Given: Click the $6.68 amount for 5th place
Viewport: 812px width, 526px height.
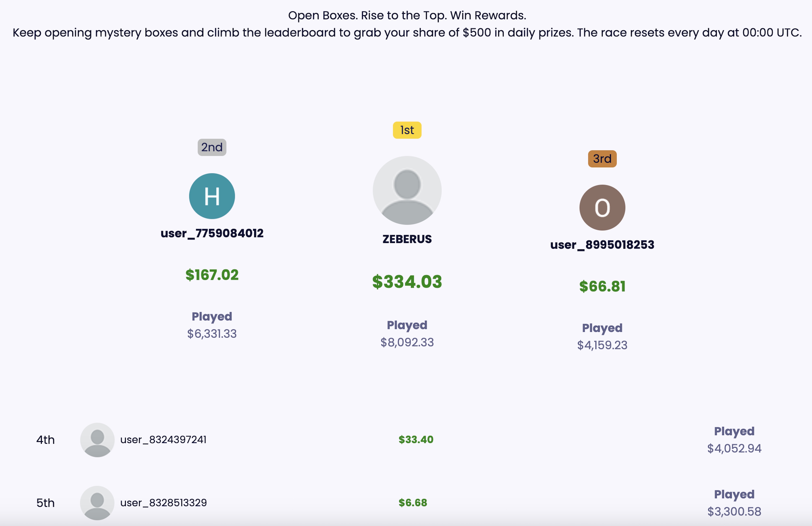Looking at the screenshot, I should (413, 502).
